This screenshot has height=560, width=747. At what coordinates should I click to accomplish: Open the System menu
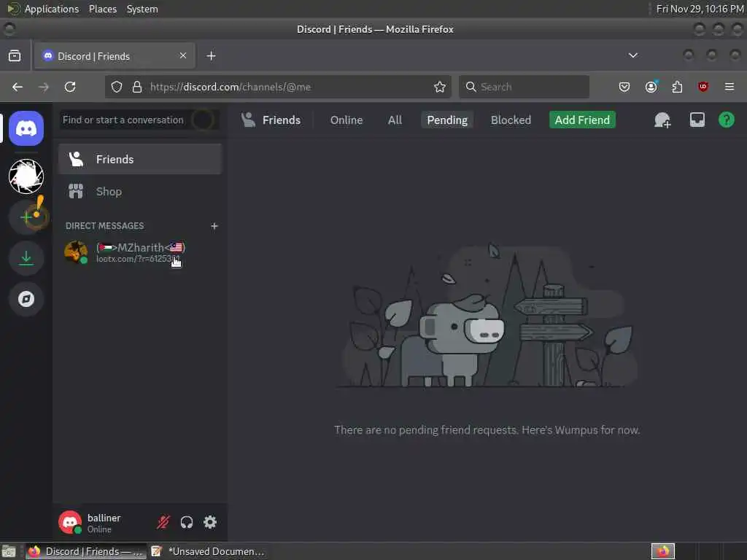click(x=142, y=9)
